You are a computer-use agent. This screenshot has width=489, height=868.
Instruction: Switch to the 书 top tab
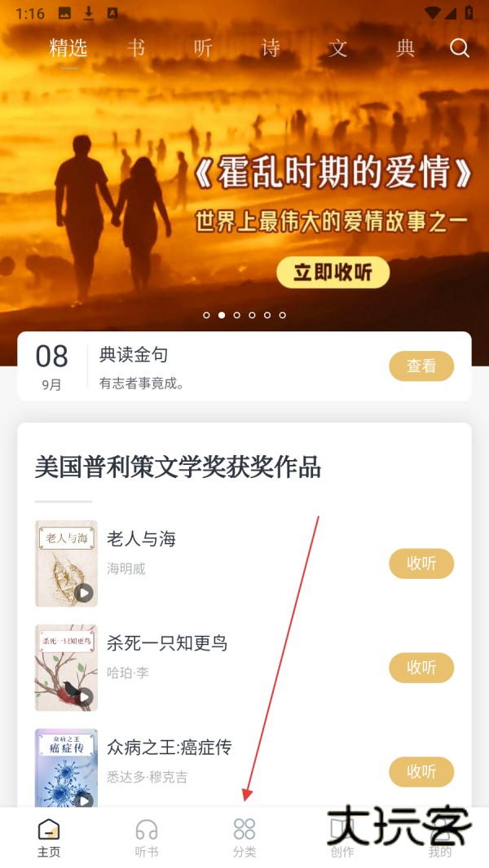coord(135,48)
